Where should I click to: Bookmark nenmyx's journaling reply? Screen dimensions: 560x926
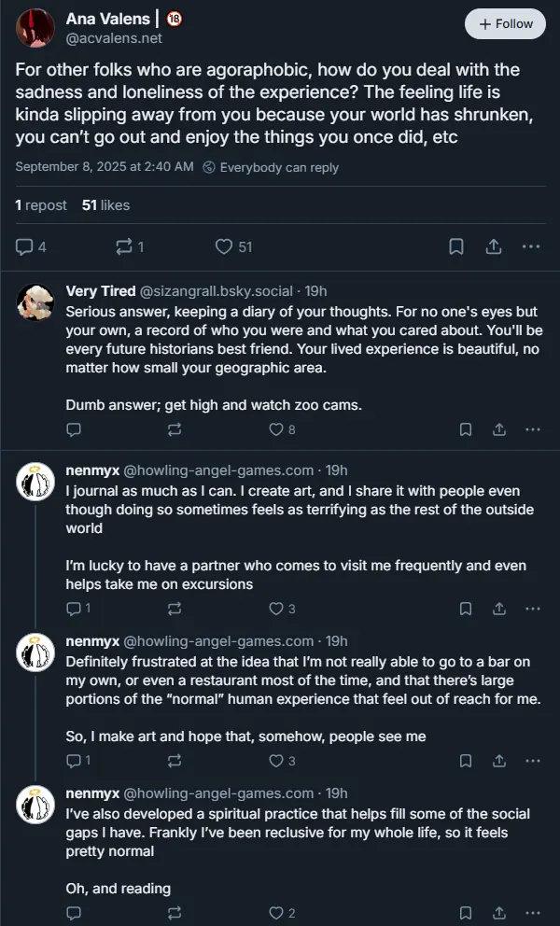pyautogui.click(x=466, y=609)
